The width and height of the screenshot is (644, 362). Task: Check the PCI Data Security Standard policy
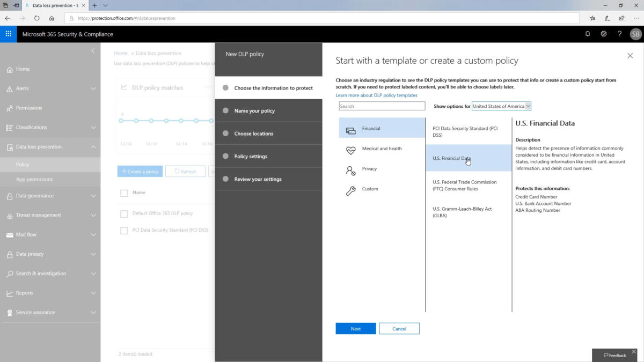point(124,231)
